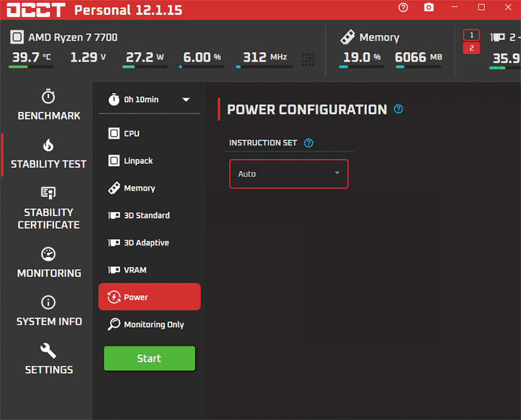Viewport: 521px width, 420px height.
Task: Click the GPU 35.9 reading
Action: pos(506,59)
